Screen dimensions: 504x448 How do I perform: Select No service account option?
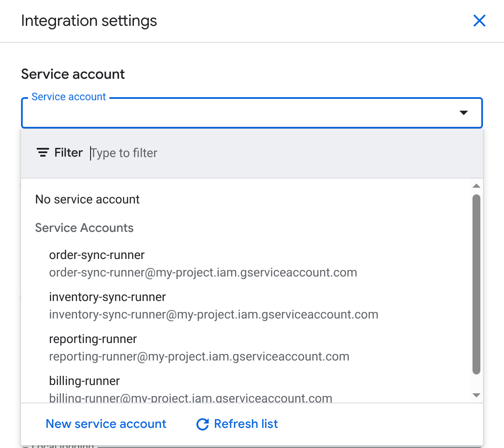(x=245, y=199)
